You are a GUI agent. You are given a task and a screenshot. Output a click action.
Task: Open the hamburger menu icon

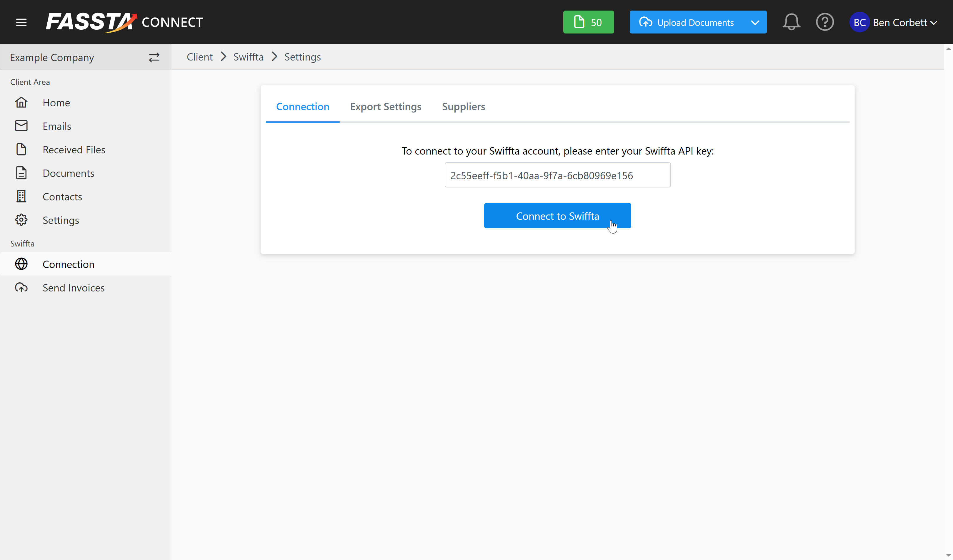click(21, 22)
